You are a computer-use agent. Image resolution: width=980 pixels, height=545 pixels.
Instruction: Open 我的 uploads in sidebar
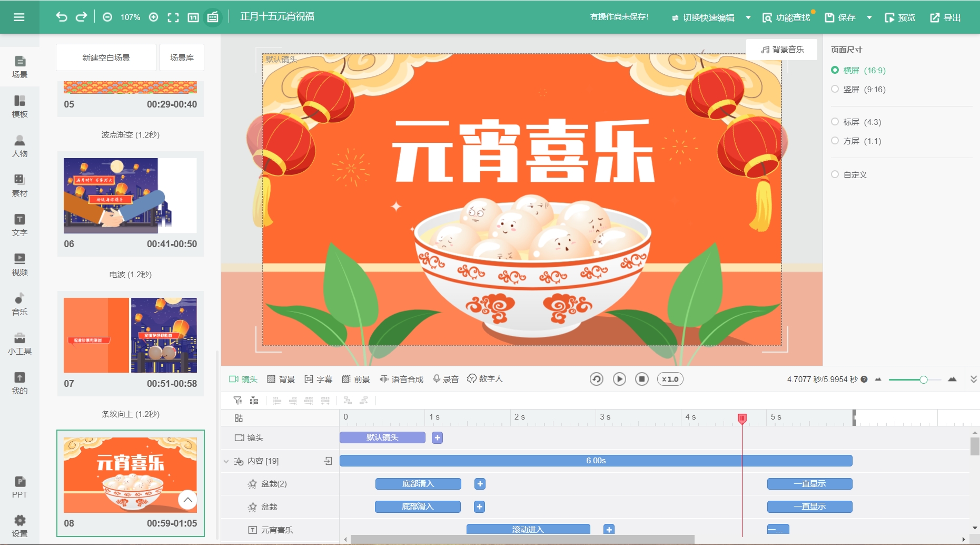[x=19, y=383]
